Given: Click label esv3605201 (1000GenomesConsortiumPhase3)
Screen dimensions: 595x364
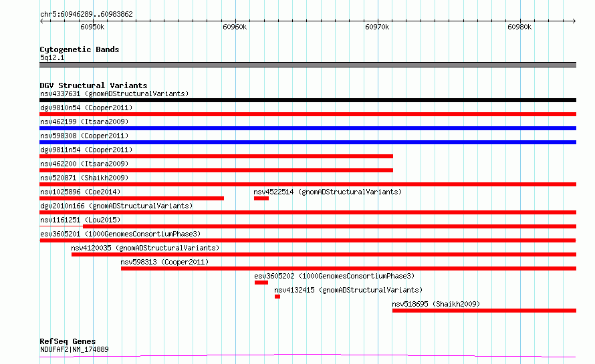Looking at the screenshot, I should click(120, 234).
